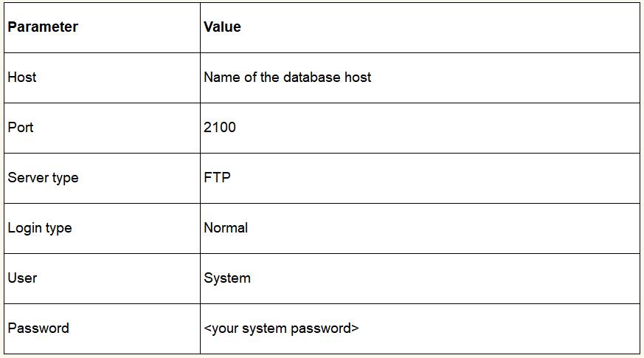Click the port value 2100
This screenshot has width=644, height=358.
coord(220,128)
